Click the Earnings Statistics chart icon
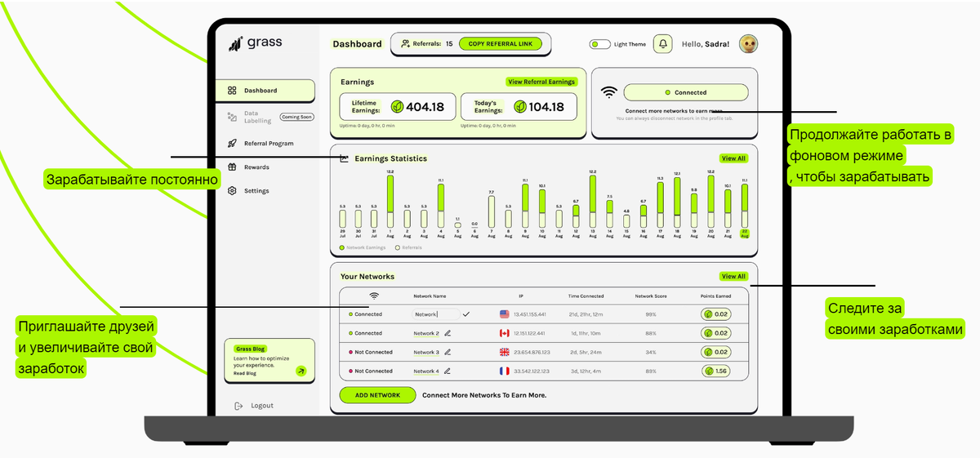The height and width of the screenshot is (458, 980). click(x=345, y=158)
